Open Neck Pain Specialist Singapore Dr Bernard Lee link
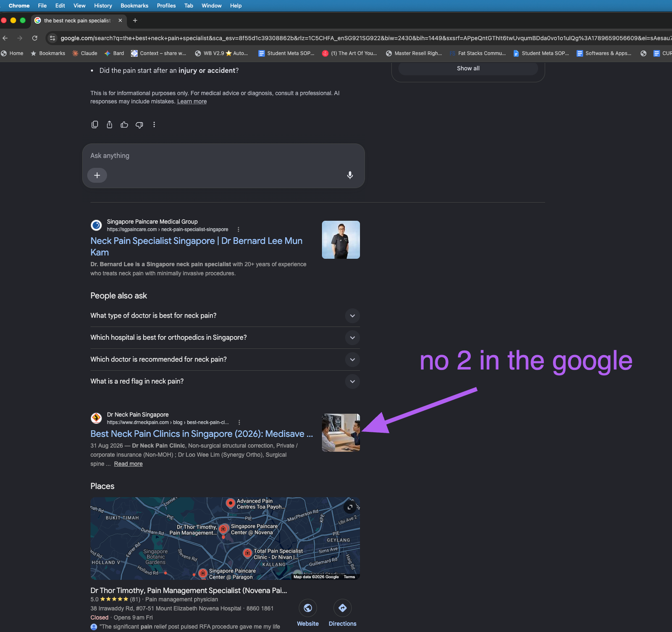Viewport: 672px width, 632px height. pos(197,247)
